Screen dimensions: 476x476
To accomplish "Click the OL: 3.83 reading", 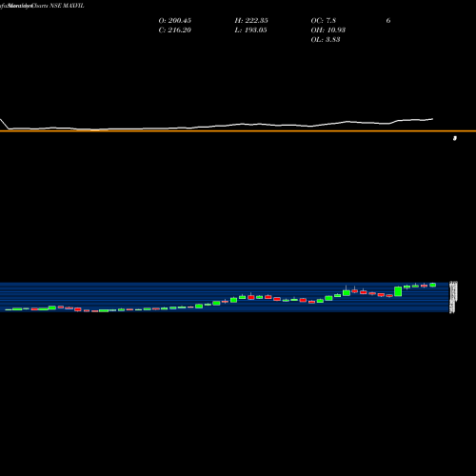I will 326,40.
